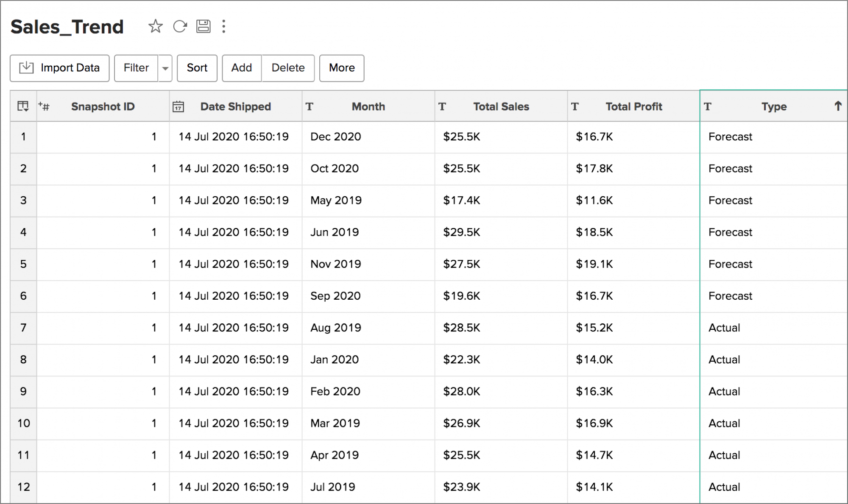This screenshot has height=504, width=848.
Task: Open the three-dot overflow menu near the title
Action: (224, 26)
